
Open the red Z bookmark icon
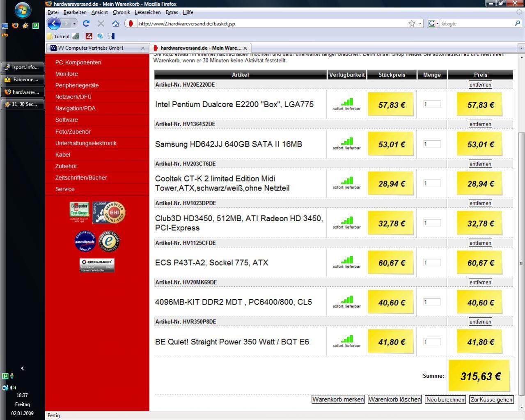pyautogui.click(x=89, y=36)
